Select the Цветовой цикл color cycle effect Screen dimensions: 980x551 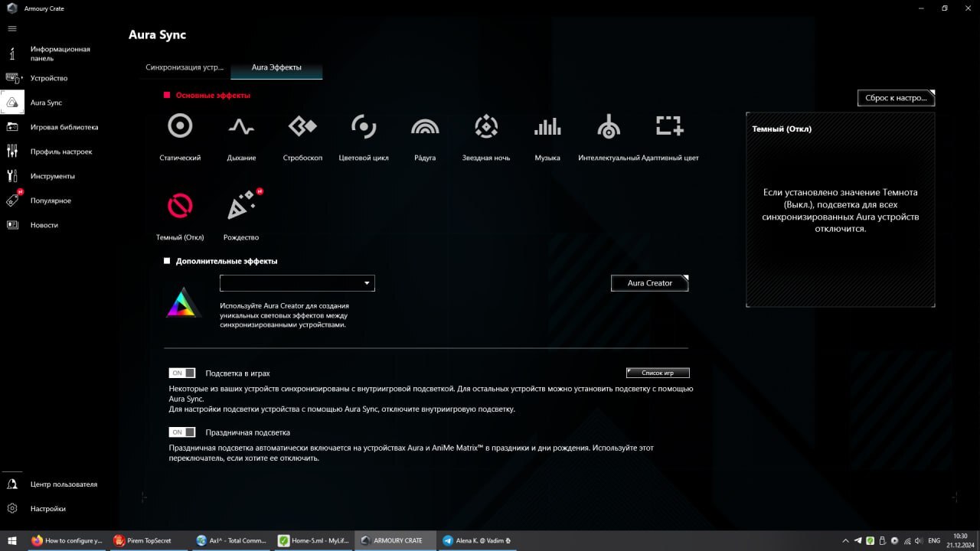coord(364,126)
